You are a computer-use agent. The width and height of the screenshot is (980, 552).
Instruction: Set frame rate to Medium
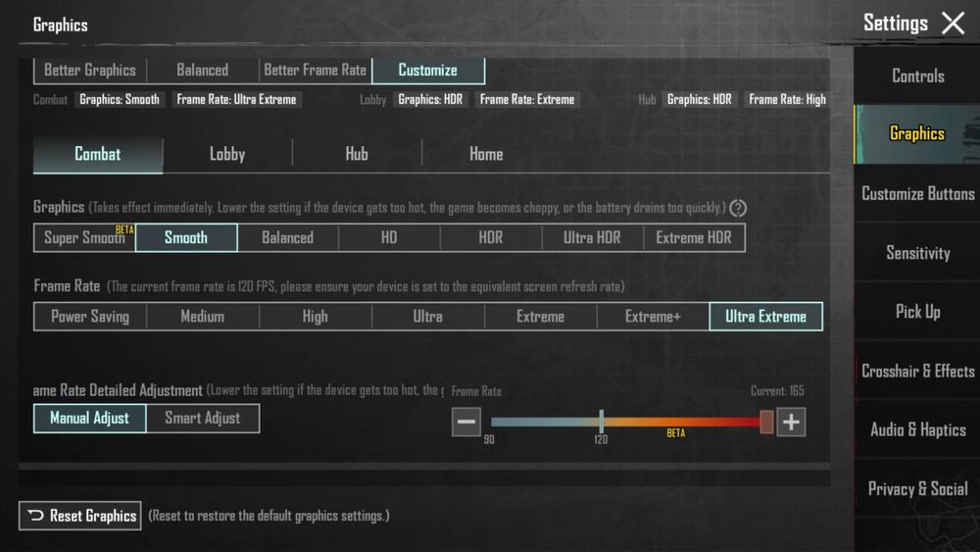[203, 317]
